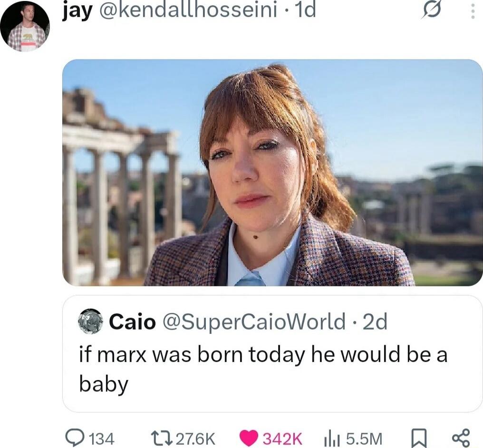Click the 5.5M views count
483x448 pixels.
point(364,438)
